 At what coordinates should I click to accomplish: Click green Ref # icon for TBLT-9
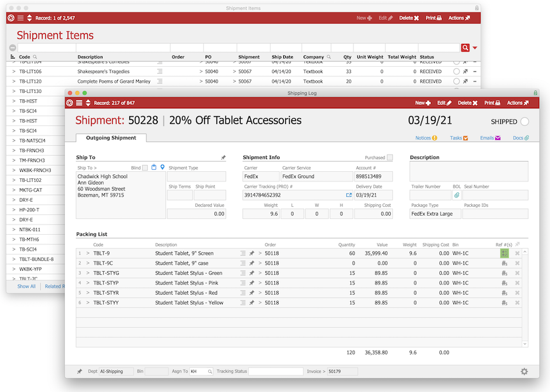tap(504, 253)
